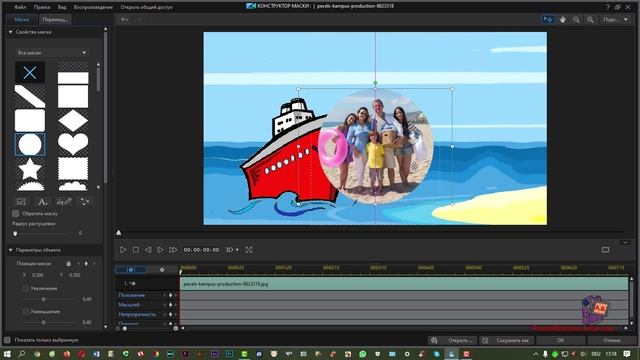
Task: Choose the rounded rectangle mask
Action: pos(30,120)
